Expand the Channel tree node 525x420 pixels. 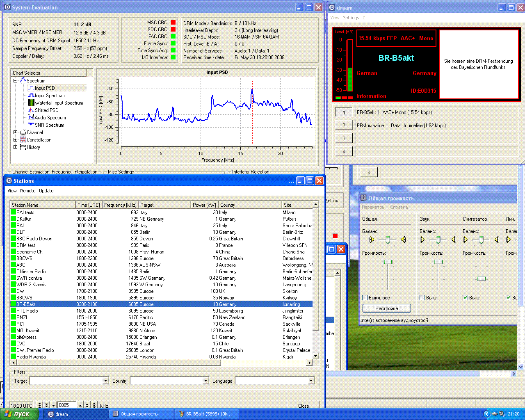point(16,132)
